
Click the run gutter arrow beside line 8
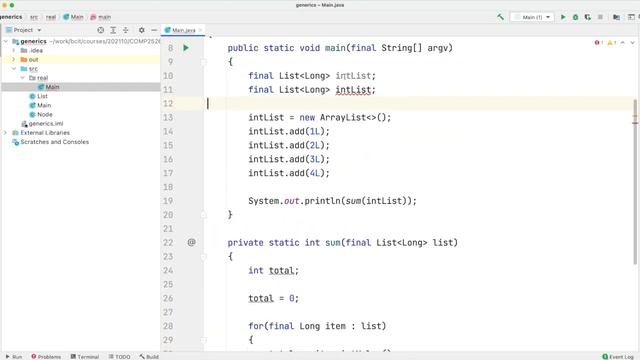pyautogui.click(x=186, y=48)
